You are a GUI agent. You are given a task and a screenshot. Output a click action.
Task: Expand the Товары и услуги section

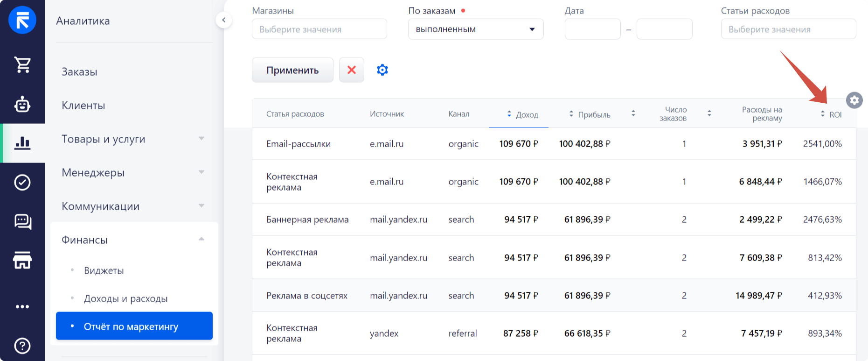coord(133,139)
